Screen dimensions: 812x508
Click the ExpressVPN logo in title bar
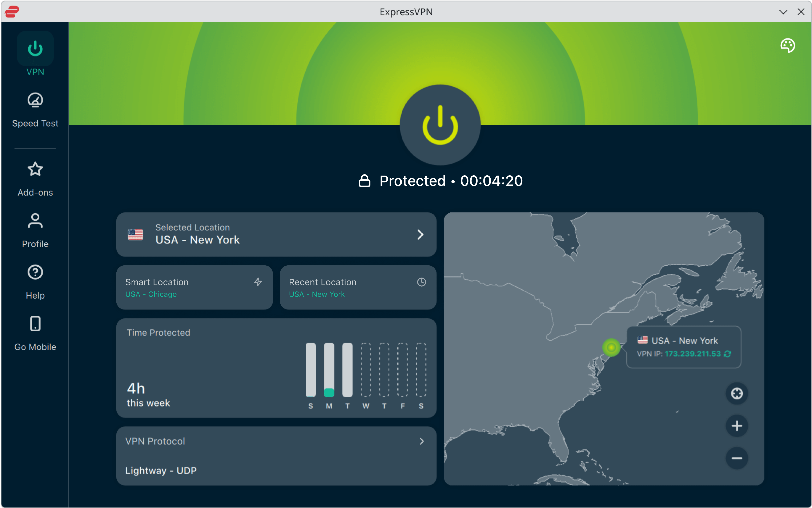pyautogui.click(x=12, y=12)
